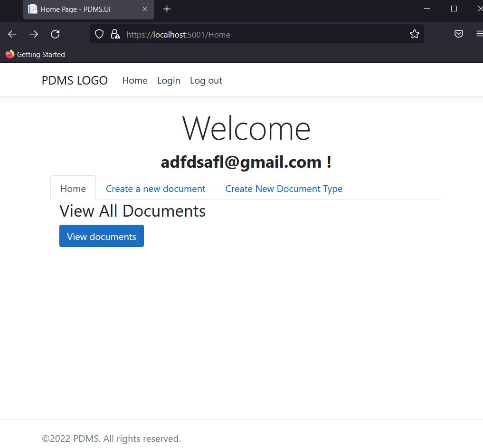The height and width of the screenshot is (448, 483).
Task: Choose Log out in the navbar
Action: [x=206, y=80]
